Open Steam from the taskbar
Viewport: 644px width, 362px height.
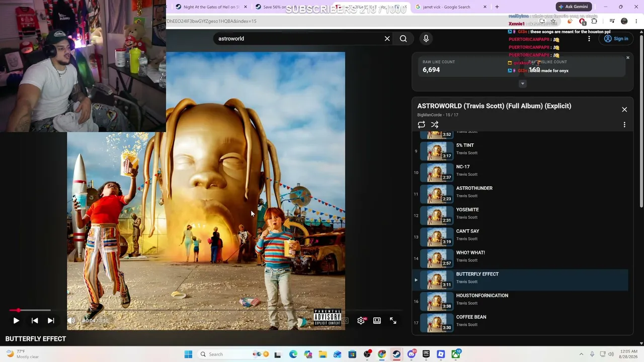[396, 354]
